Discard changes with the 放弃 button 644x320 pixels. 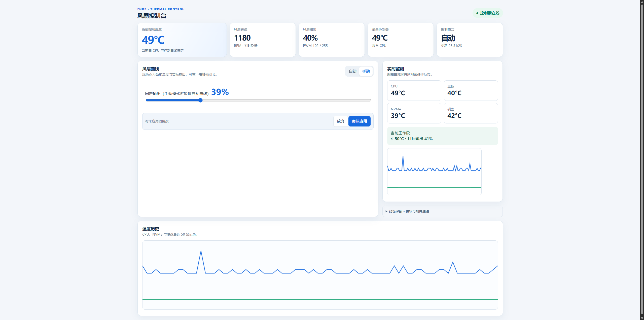(x=341, y=121)
